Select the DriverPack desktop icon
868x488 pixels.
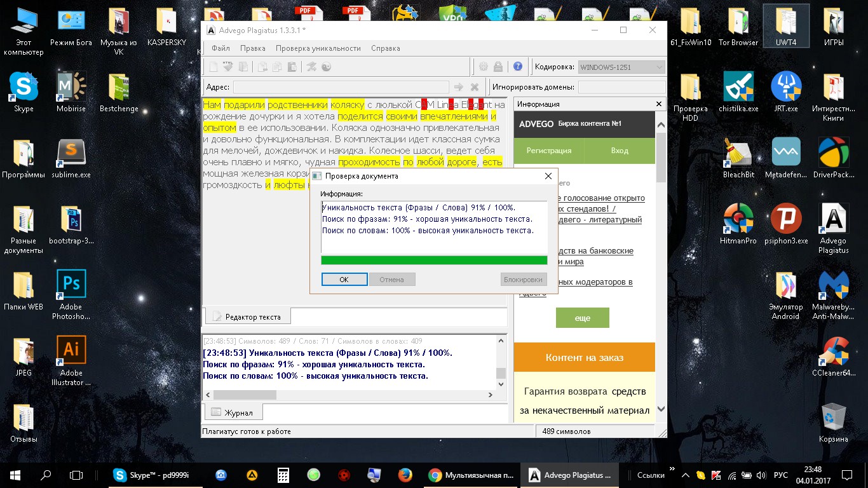coord(833,159)
